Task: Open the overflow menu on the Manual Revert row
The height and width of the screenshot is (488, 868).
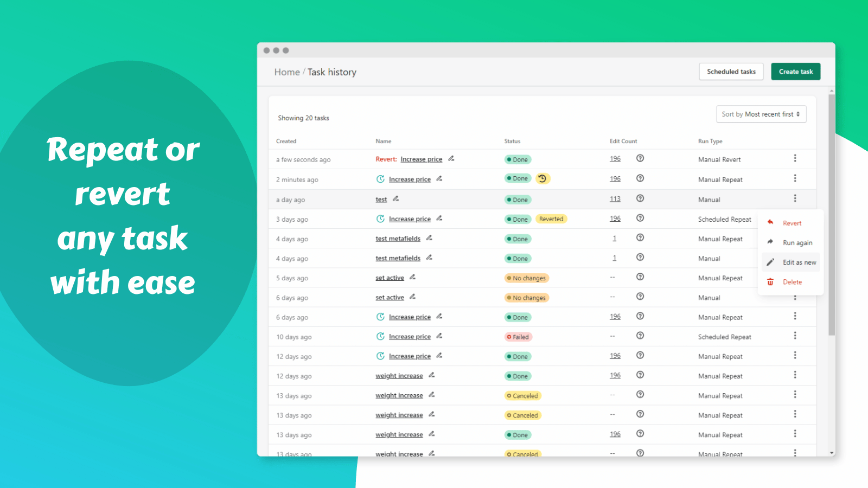Action: 795,158
